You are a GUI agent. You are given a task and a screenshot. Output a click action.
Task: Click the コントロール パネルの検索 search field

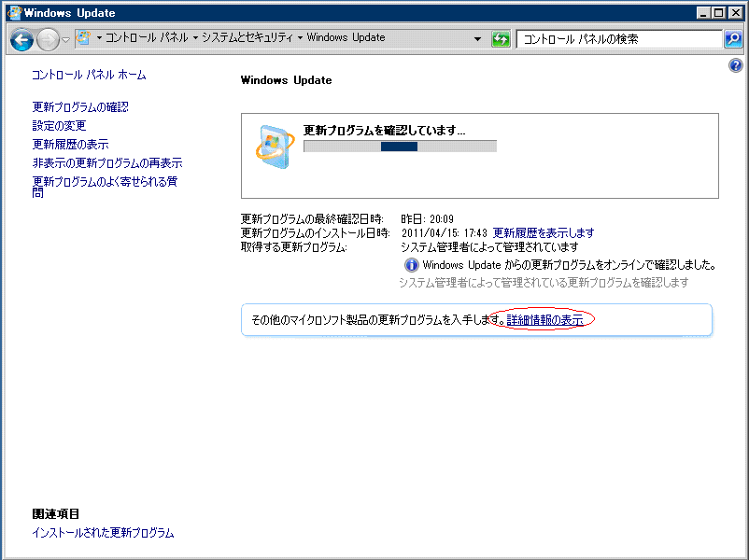pos(619,39)
